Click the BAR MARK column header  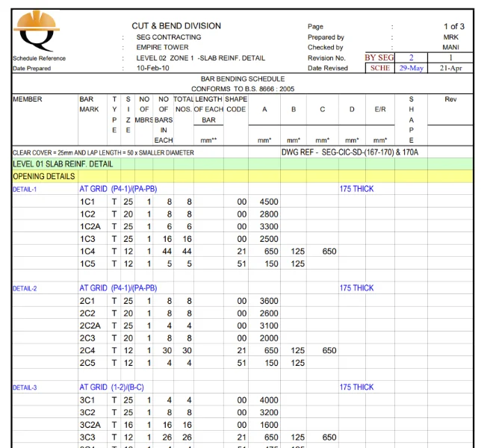pyautogui.click(x=89, y=104)
